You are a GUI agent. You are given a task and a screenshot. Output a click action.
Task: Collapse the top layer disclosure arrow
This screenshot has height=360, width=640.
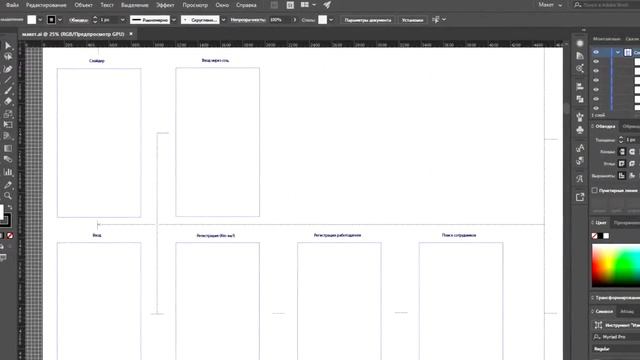coord(618,52)
